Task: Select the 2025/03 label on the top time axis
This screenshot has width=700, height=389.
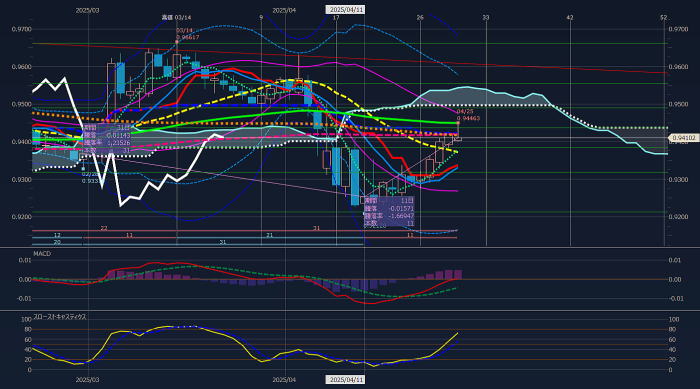Action: click(x=88, y=10)
